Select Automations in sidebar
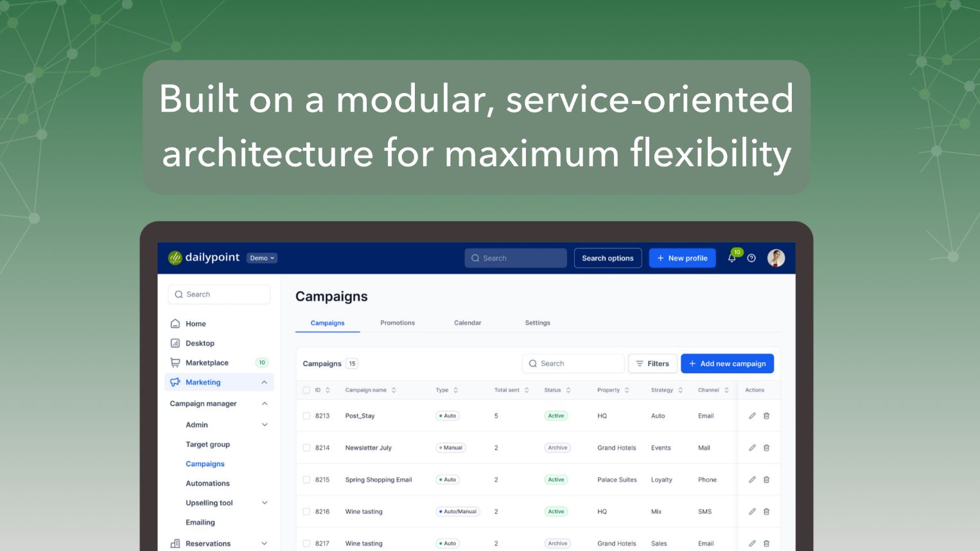 coord(207,484)
